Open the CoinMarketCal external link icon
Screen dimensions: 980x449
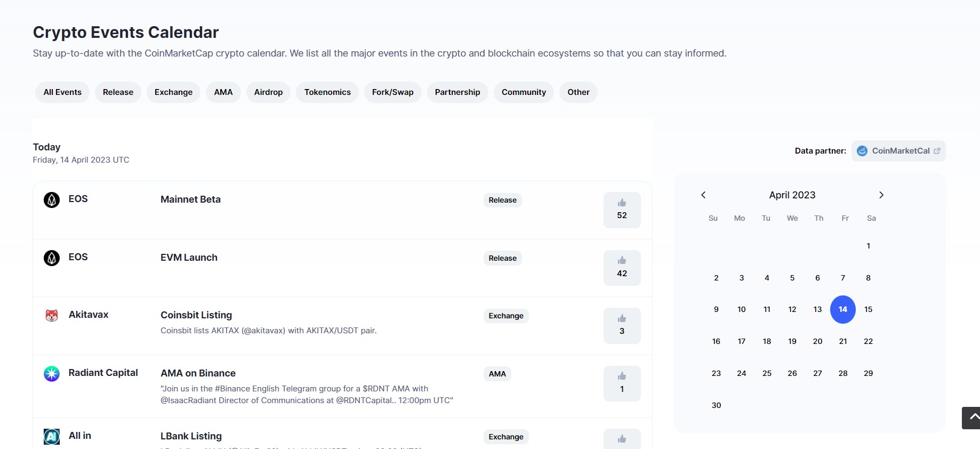pos(937,151)
